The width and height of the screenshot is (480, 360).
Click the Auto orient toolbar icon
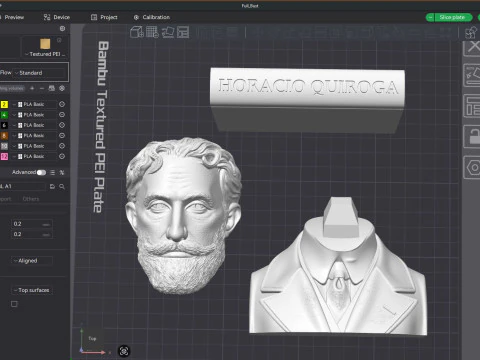click(168, 32)
